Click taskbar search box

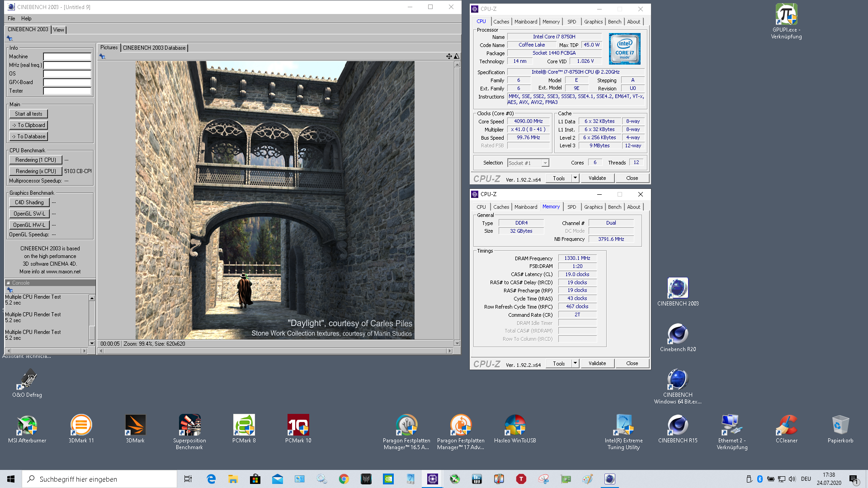click(x=99, y=479)
